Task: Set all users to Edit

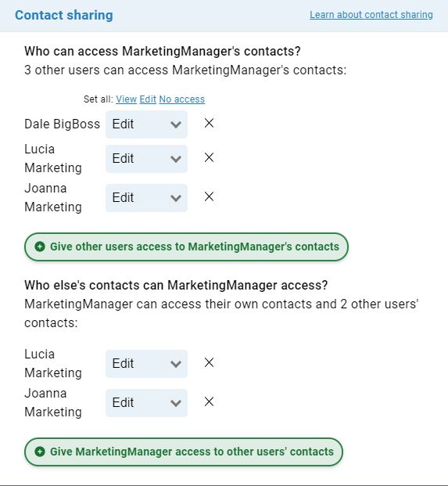Action: pyautogui.click(x=148, y=99)
